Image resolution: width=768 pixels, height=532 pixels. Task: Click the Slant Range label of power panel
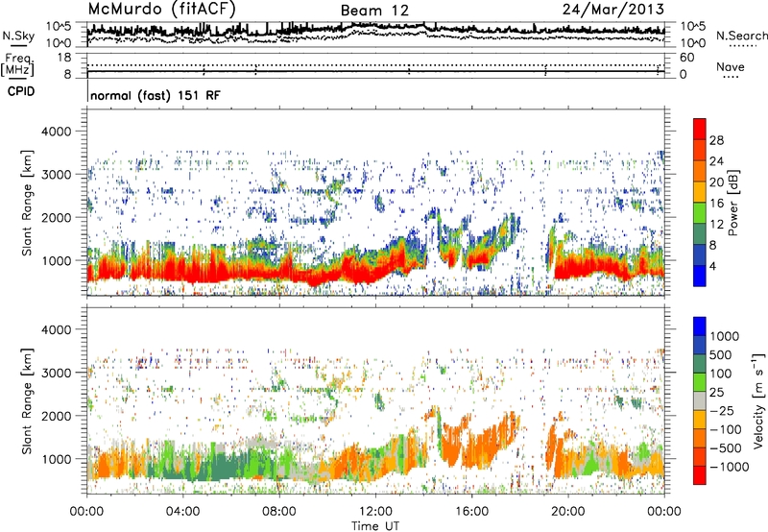[x=27, y=203]
